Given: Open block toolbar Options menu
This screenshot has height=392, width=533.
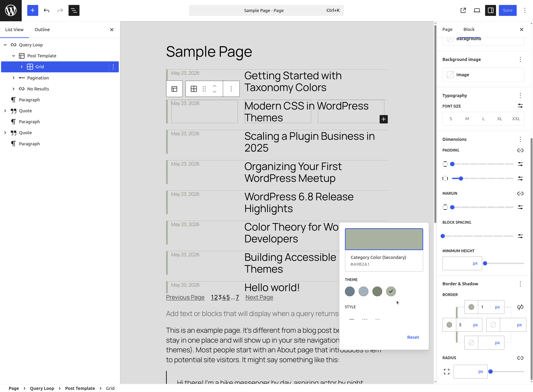Looking at the screenshot, I should pos(231,89).
